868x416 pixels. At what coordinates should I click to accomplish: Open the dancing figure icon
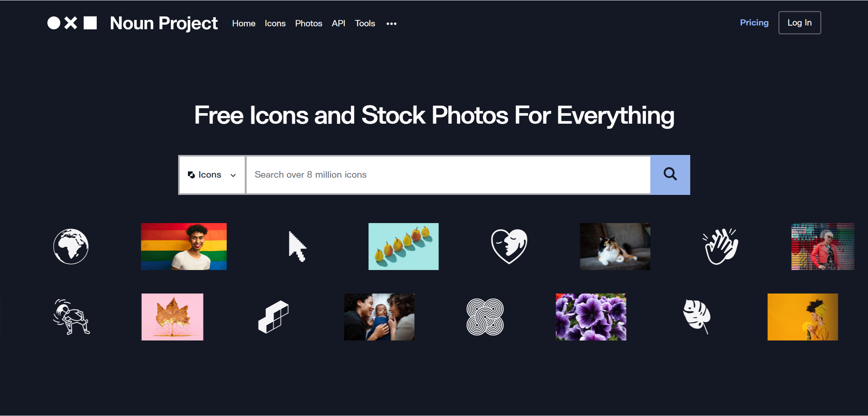tap(71, 317)
